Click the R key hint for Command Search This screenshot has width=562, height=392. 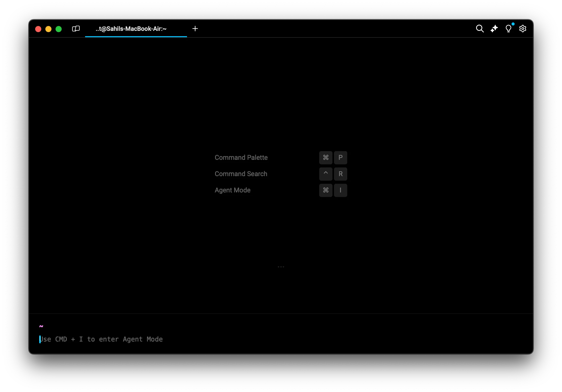pyautogui.click(x=340, y=174)
